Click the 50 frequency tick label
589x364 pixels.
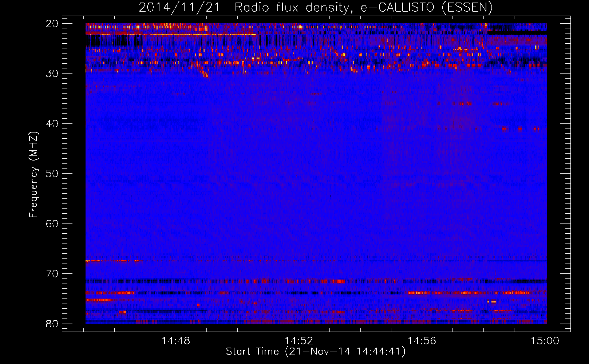[52, 174]
